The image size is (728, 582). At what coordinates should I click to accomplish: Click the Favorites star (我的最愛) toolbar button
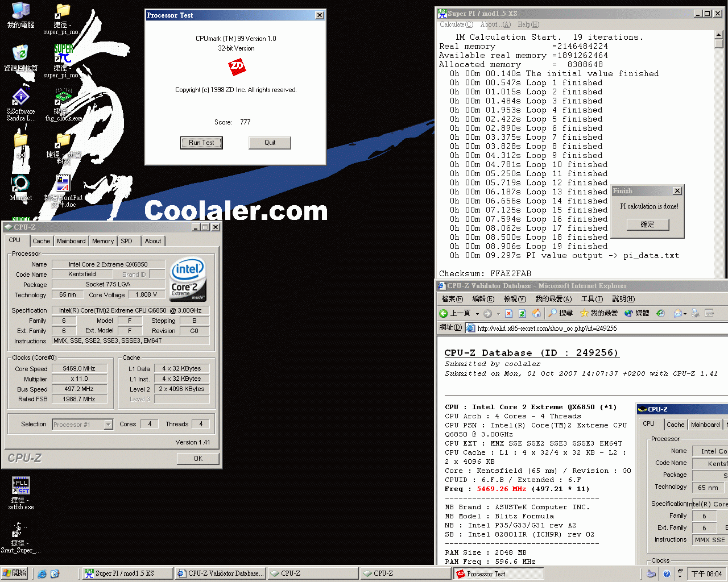599,313
